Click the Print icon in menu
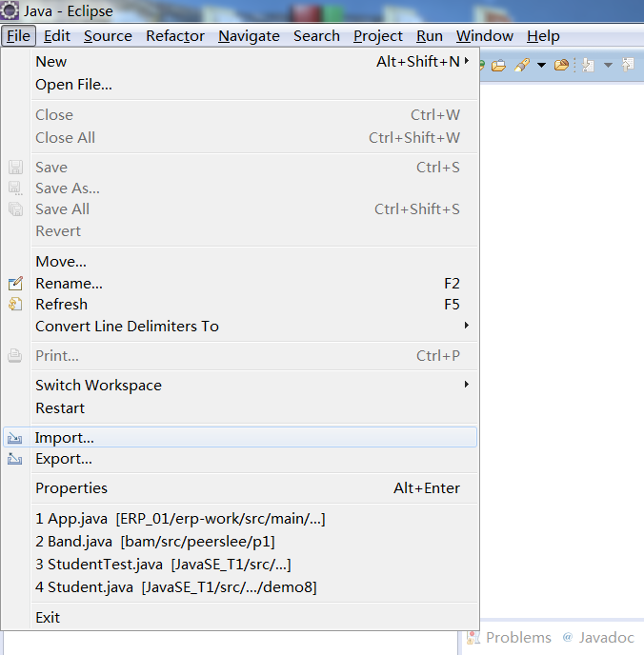 click(x=15, y=355)
